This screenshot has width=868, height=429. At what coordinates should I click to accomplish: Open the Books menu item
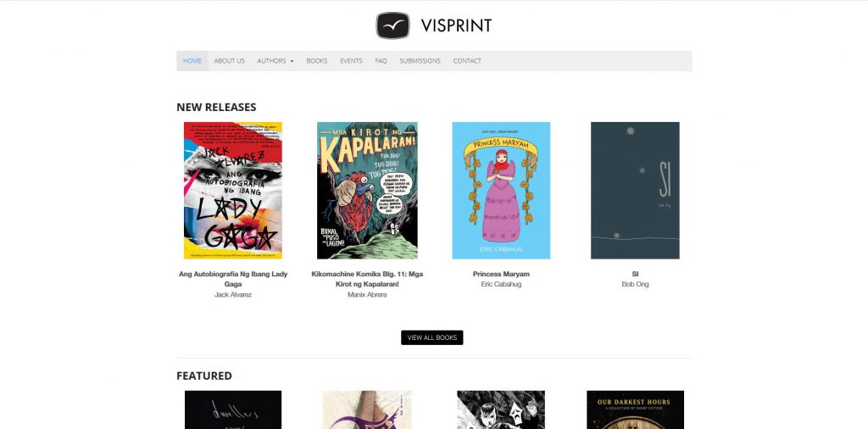pos(317,61)
